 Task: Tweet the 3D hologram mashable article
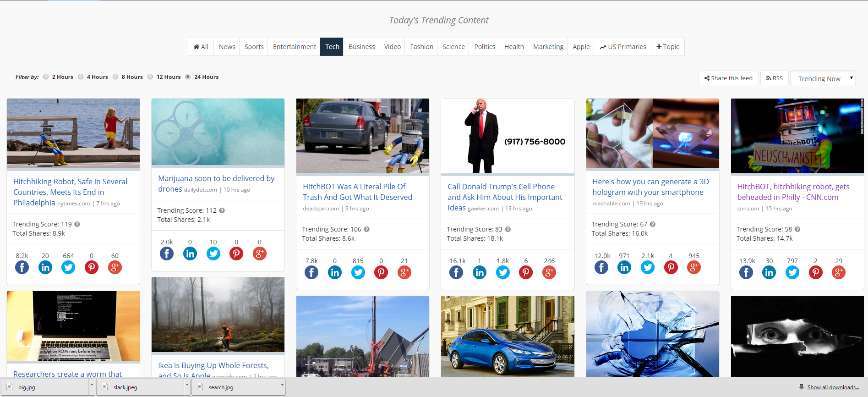pos(648,267)
